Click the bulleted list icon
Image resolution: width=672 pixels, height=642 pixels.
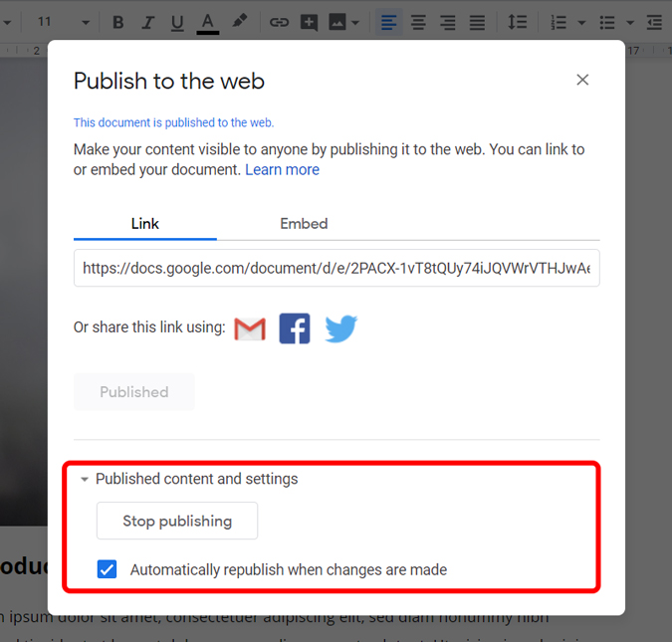click(x=607, y=22)
